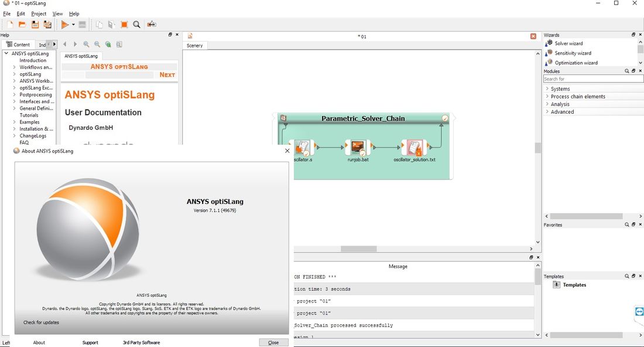Switch to the Content help tab
Viewport: 644px width, 347px height.
(x=18, y=45)
